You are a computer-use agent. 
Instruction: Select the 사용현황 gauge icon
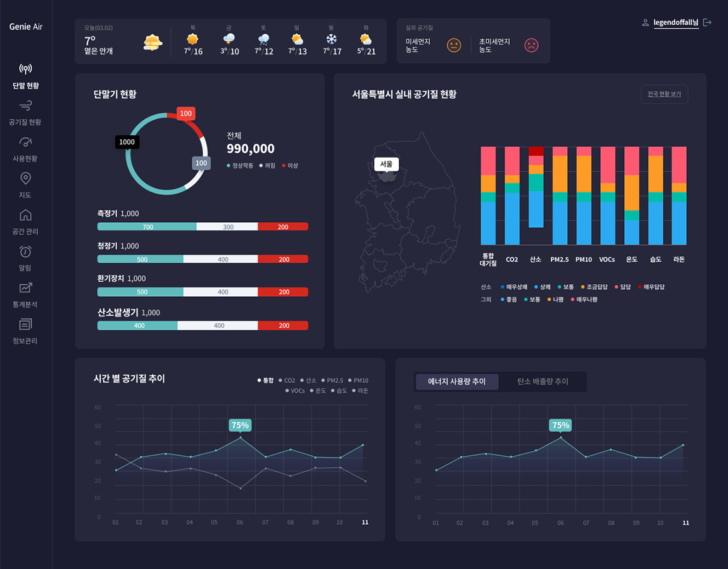click(25, 142)
